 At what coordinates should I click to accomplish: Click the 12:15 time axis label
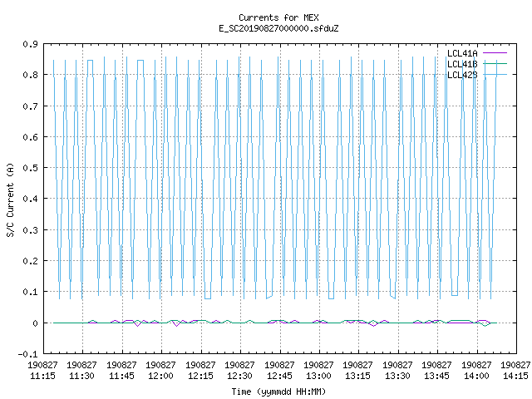coord(200,371)
